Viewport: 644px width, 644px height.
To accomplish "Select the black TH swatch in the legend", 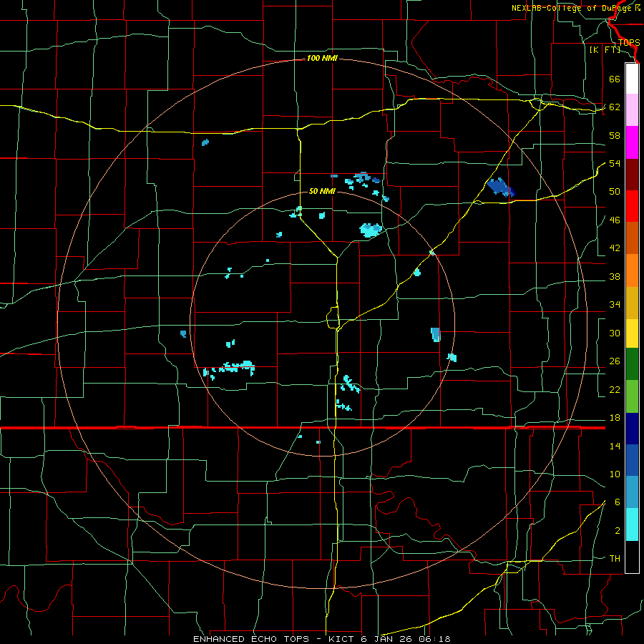I will [632, 557].
